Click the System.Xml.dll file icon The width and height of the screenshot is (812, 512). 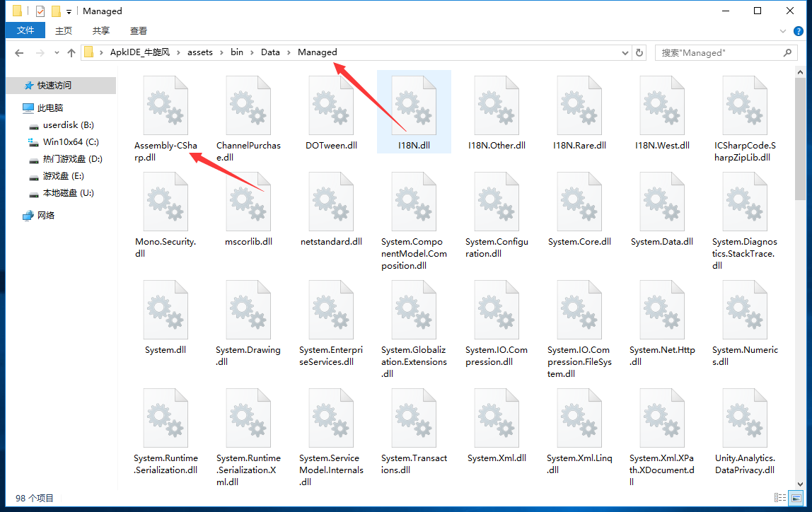497,419
